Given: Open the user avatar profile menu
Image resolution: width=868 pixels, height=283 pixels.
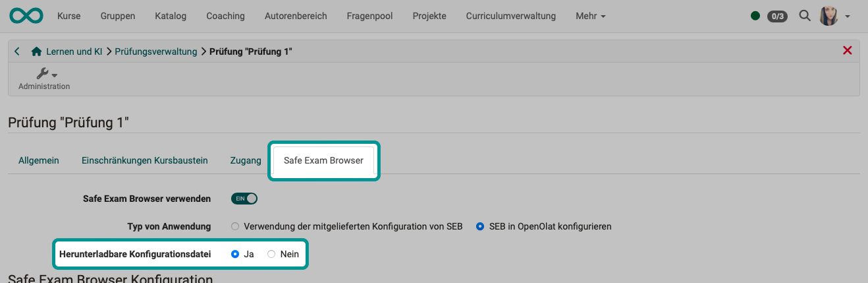Looking at the screenshot, I should pyautogui.click(x=834, y=16).
